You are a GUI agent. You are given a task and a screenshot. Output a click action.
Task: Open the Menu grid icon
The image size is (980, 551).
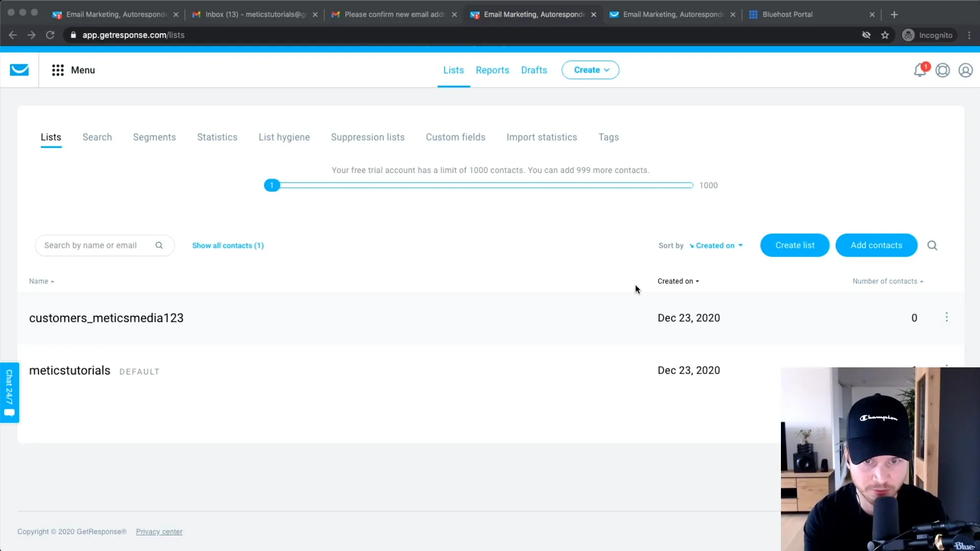58,69
